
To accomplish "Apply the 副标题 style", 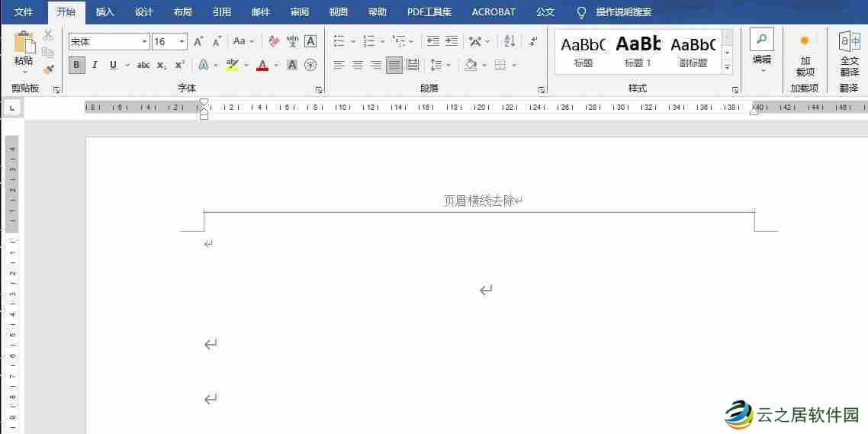I will coord(693,52).
